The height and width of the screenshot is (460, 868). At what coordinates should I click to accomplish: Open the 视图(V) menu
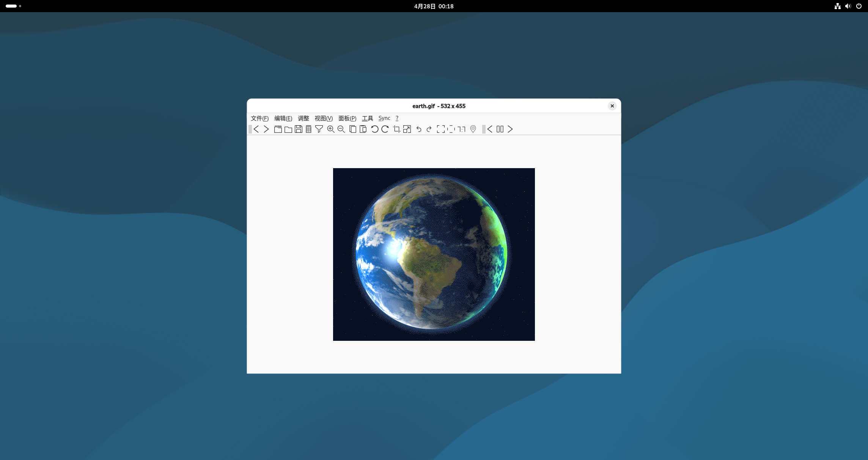pyautogui.click(x=324, y=118)
